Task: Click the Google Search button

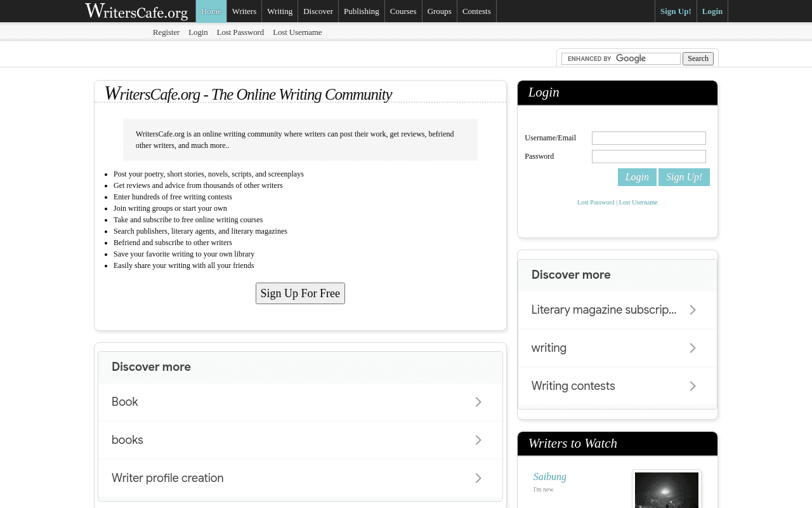Action: click(698, 58)
